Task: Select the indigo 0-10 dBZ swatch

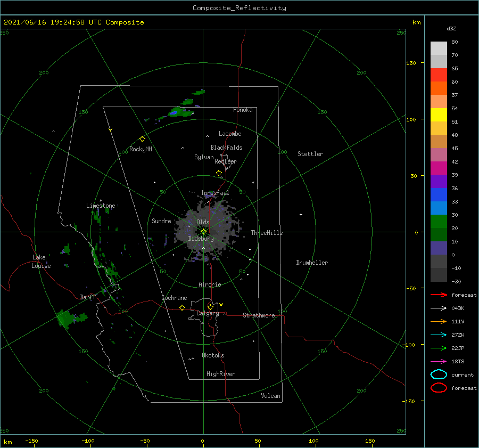Action: pyautogui.click(x=439, y=248)
